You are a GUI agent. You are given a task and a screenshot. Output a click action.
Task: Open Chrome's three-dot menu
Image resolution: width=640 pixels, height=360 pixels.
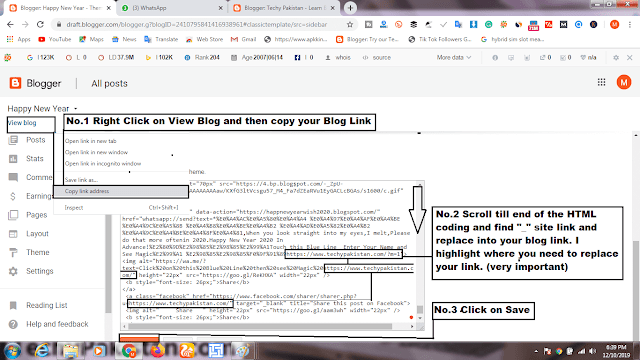click(x=630, y=24)
